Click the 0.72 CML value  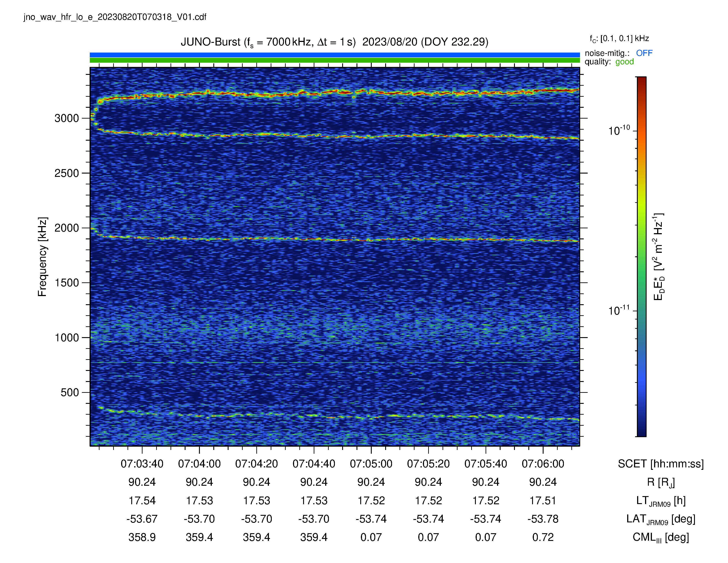[x=543, y=537]
